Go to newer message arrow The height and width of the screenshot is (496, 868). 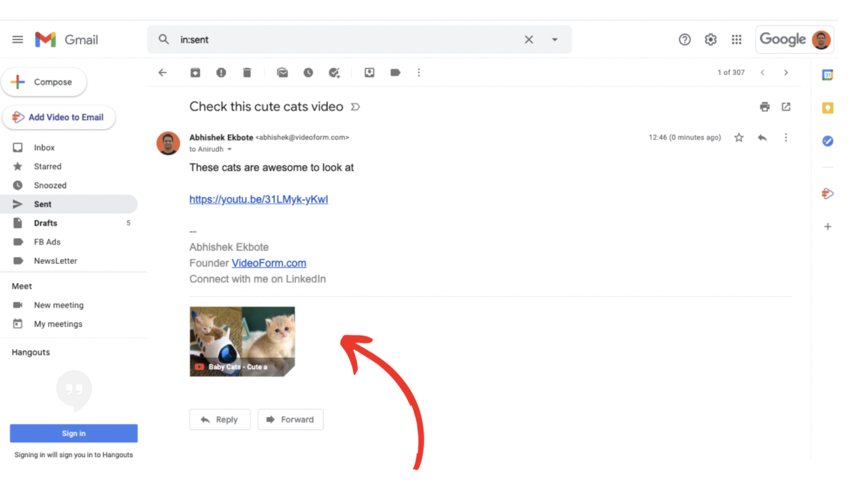click(763, 73)
